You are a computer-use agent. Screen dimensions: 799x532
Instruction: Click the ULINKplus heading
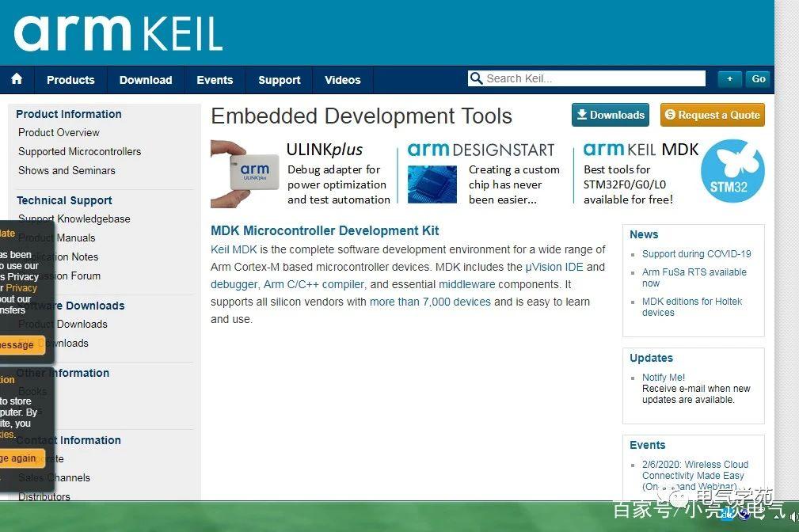[x=325, y=150]
